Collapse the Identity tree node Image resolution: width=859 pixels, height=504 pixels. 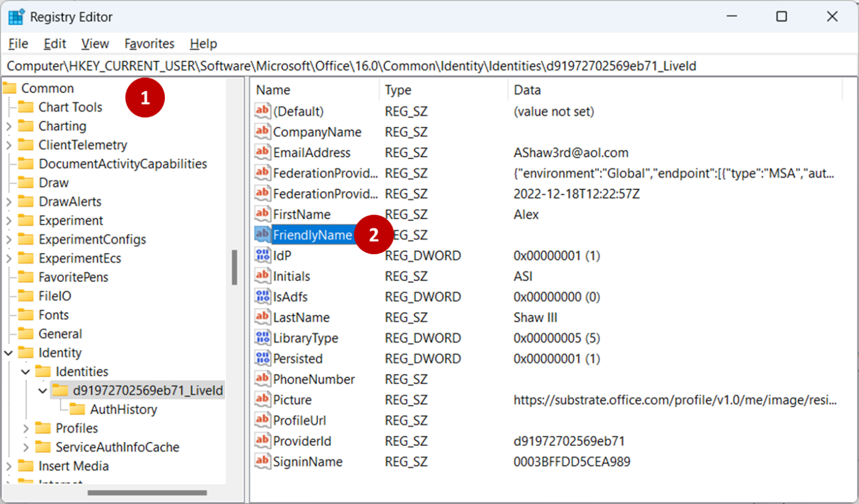(8, 353)
